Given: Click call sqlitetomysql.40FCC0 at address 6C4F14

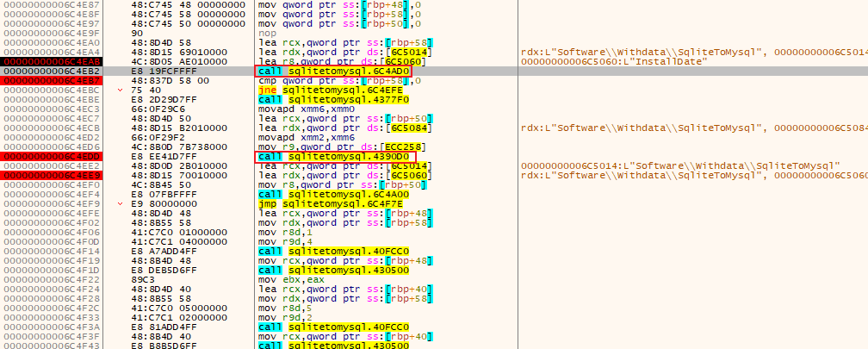Looking at the screenshot, I should click(x=334, y=252).
